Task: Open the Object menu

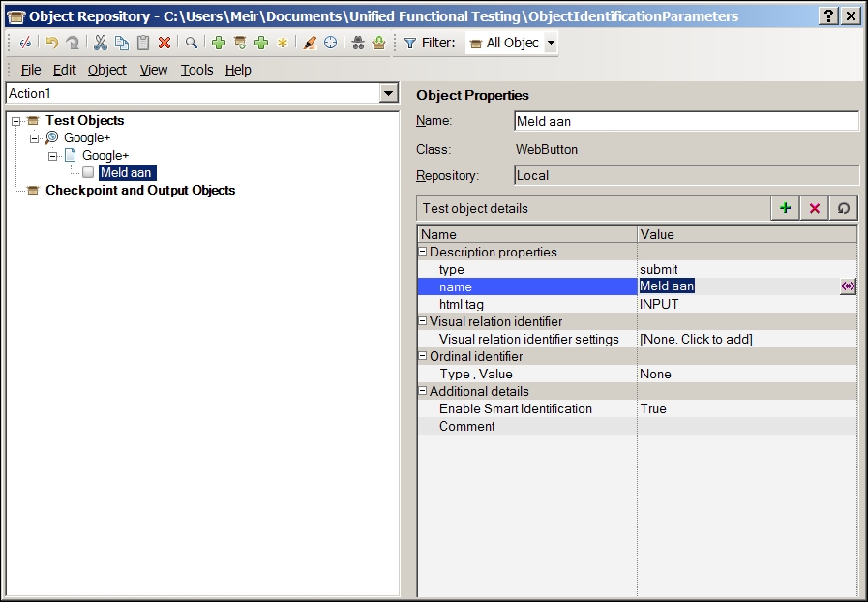Action: point(107,70)
